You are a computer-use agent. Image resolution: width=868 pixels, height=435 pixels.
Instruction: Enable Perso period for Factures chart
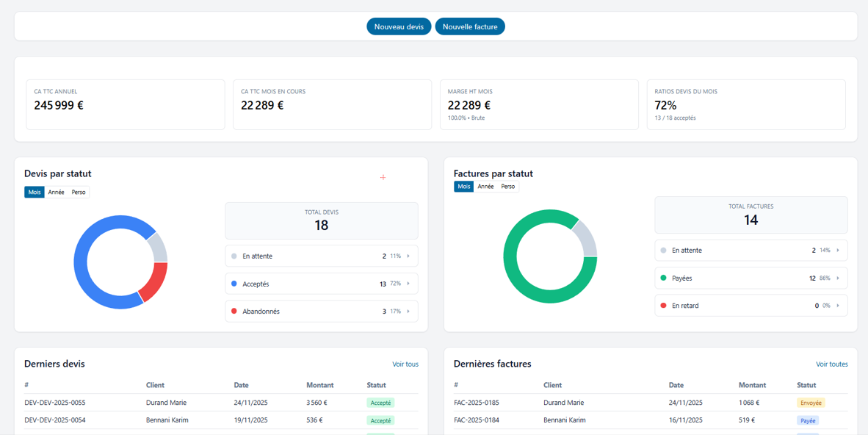tap(507, 186)
